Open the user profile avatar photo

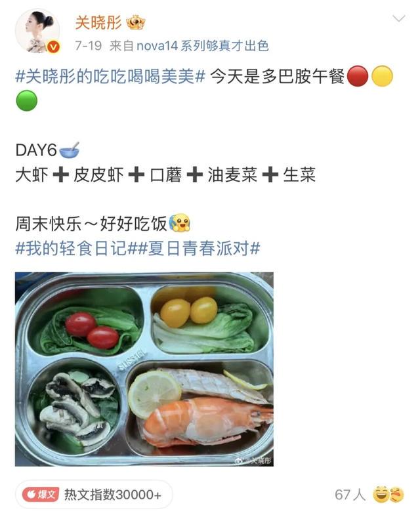coord(37,31)
